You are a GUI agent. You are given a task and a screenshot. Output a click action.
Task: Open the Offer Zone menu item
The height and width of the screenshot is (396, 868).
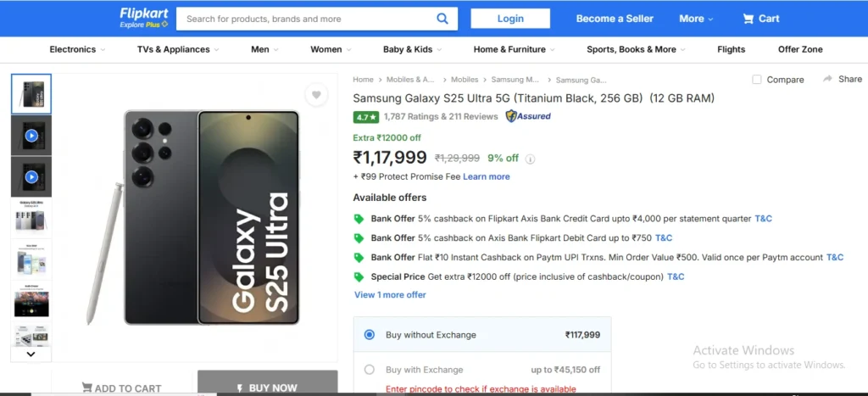tap(800, 49)
